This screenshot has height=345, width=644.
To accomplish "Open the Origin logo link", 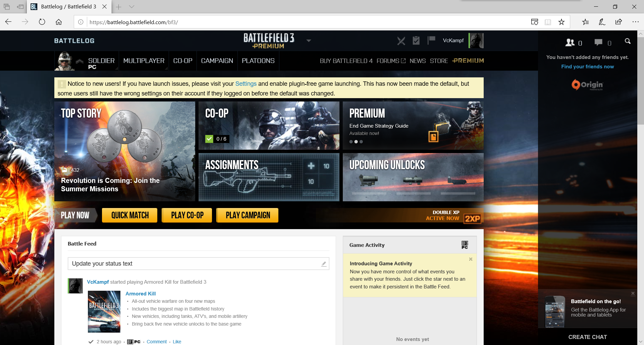I will (x=587, y=85).
